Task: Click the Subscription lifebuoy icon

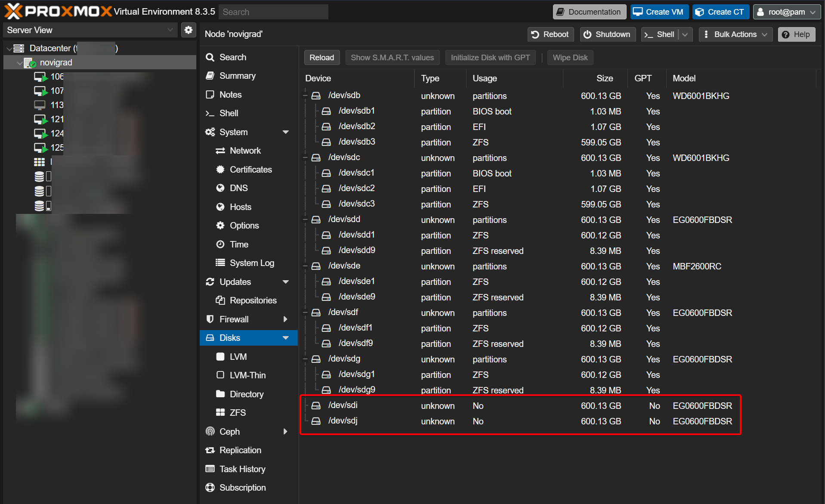Action: pos(210,488)
